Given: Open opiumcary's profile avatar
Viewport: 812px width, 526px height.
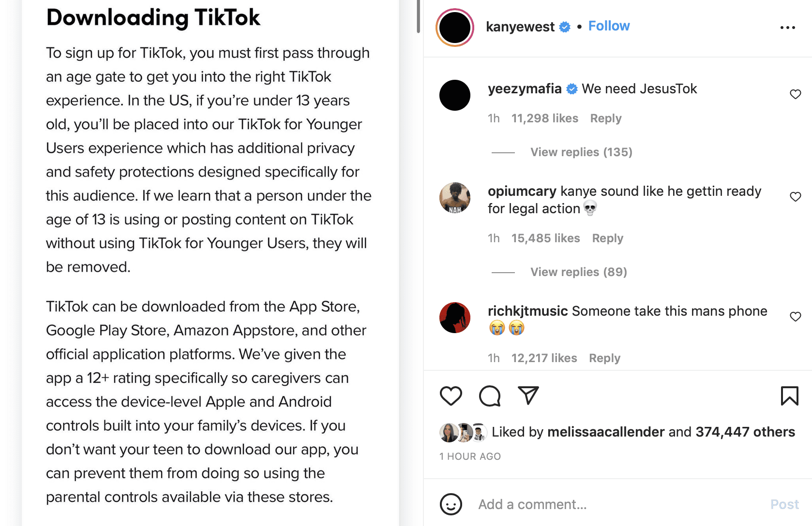Looking at the screenshot, I should [455, 198].
